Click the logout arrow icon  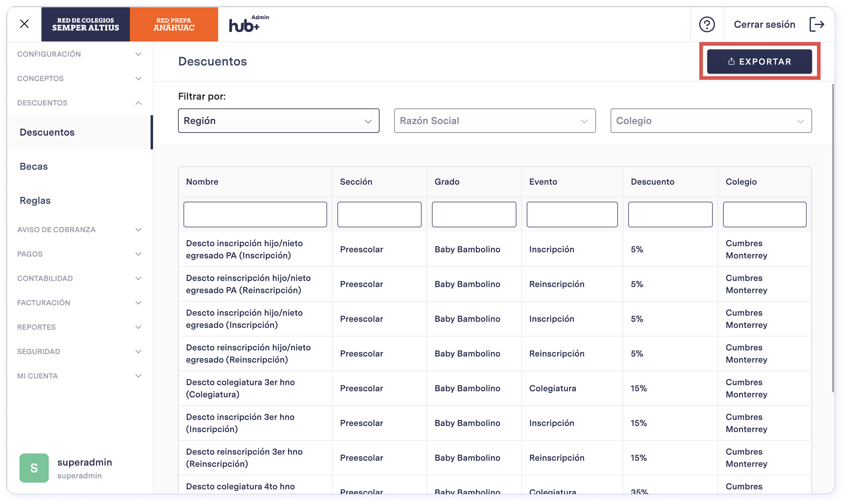pyautogui.click(x=817, y=24)
